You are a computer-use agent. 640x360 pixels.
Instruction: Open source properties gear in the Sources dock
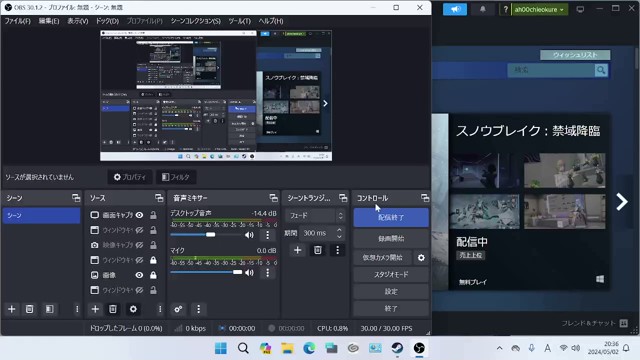133,309
